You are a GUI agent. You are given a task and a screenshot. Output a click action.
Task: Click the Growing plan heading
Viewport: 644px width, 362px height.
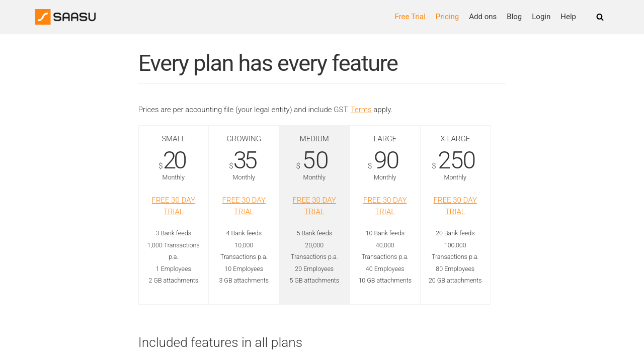coord(244,139)
